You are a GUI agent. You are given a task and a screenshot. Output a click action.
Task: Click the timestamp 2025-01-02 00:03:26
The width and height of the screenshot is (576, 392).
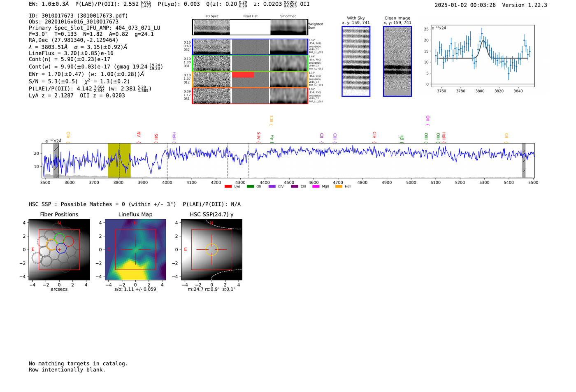point(465,5)
